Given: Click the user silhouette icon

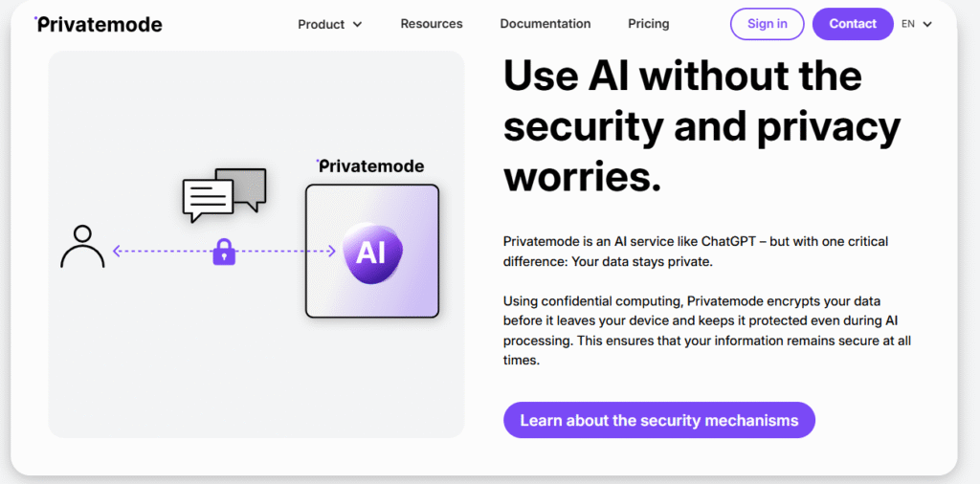Looking at the screenshot, I should click(82, 247).
